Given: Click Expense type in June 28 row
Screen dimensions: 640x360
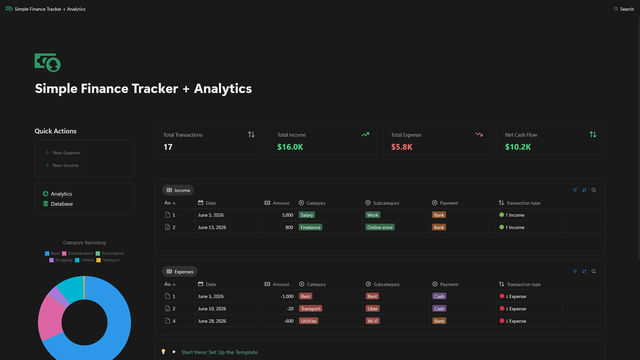Looking at the screenshot, I should (513, 321).
